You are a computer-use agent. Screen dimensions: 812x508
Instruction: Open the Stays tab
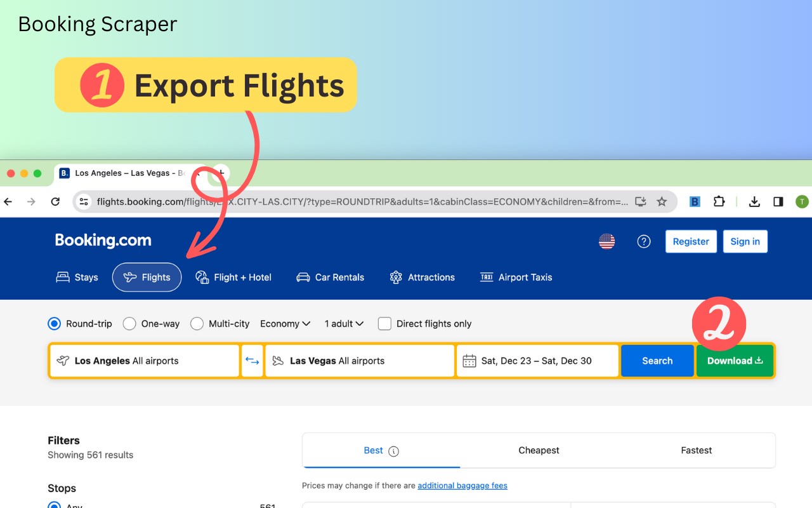pos(77,277)
